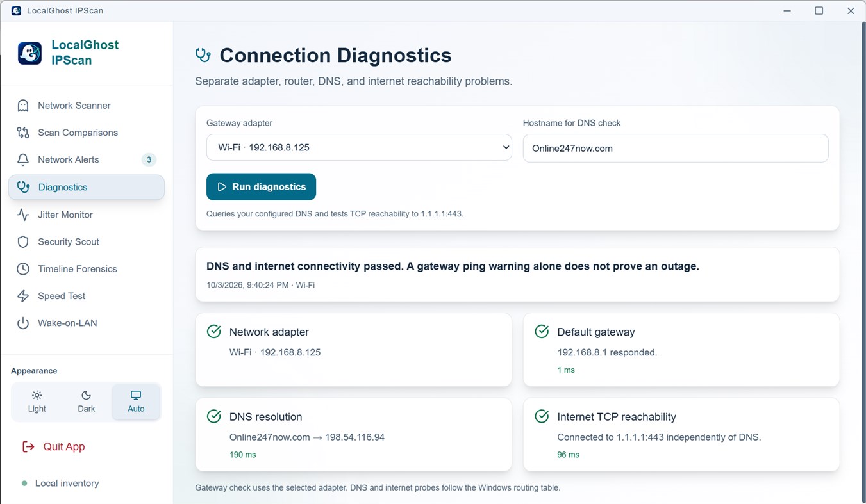This screenshot has height=504, width=866.
Task: Click the Network Scanner ghost icon
Action: pyautogui.click(x=23, y=106)
